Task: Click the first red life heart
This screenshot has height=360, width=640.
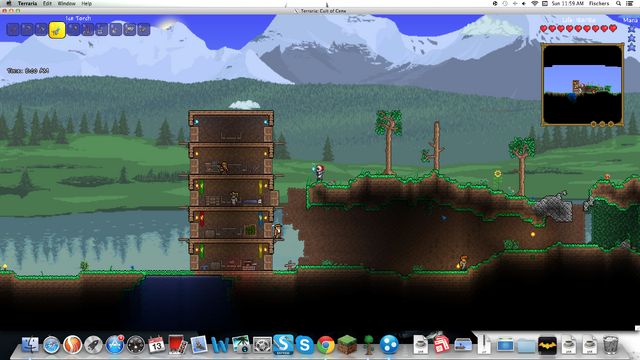Action: 543,29
